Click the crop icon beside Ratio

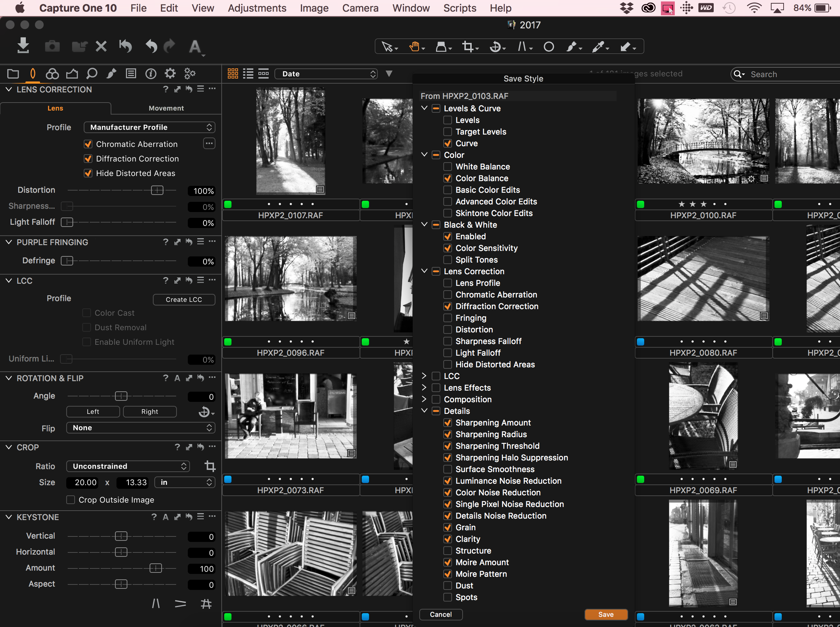(210, 466)
